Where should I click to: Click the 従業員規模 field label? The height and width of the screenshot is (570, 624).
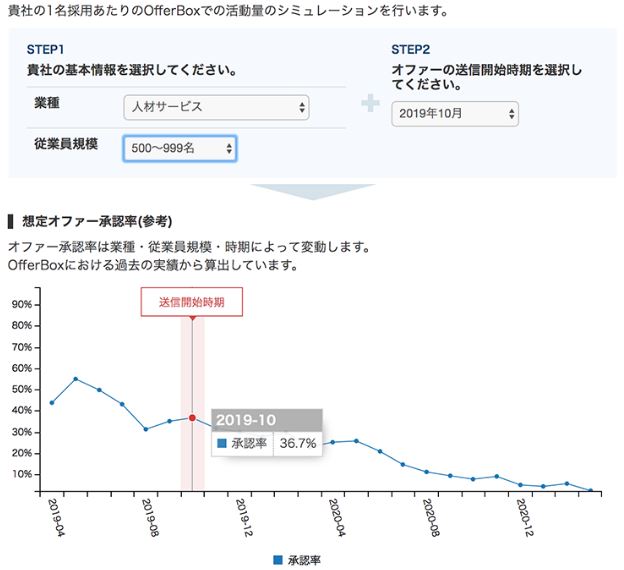click(66, 144)
